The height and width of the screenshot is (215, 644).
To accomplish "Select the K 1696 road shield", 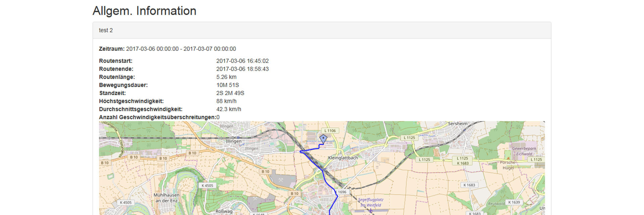I will pyautogui.click(x=341, y=192).
